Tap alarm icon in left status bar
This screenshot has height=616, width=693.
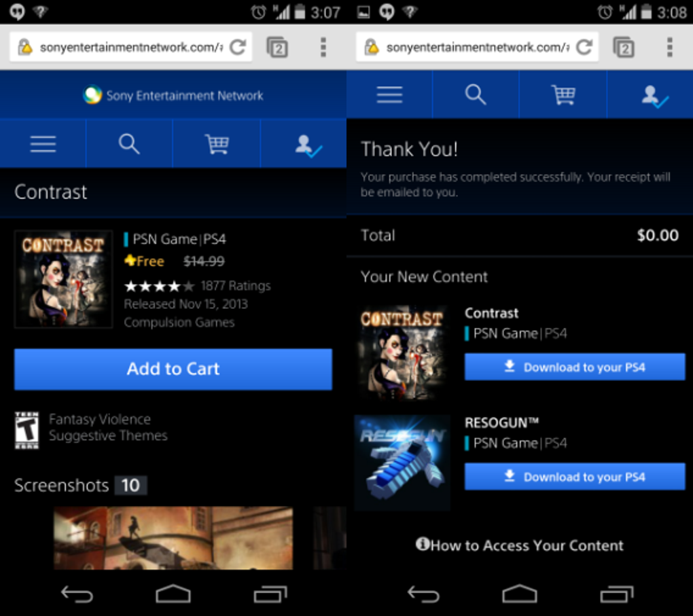(x=259, y=12)
